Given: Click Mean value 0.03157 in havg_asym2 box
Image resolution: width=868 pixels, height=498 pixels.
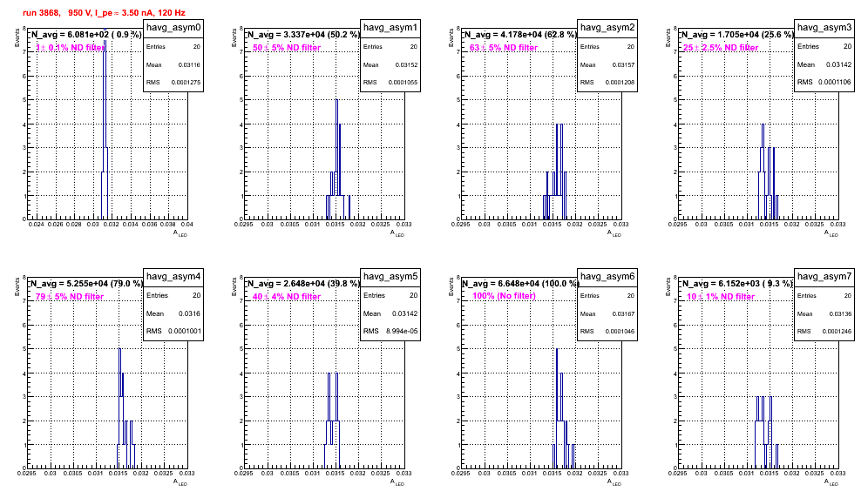Looking at the screenshot, I should click(623, 64).
